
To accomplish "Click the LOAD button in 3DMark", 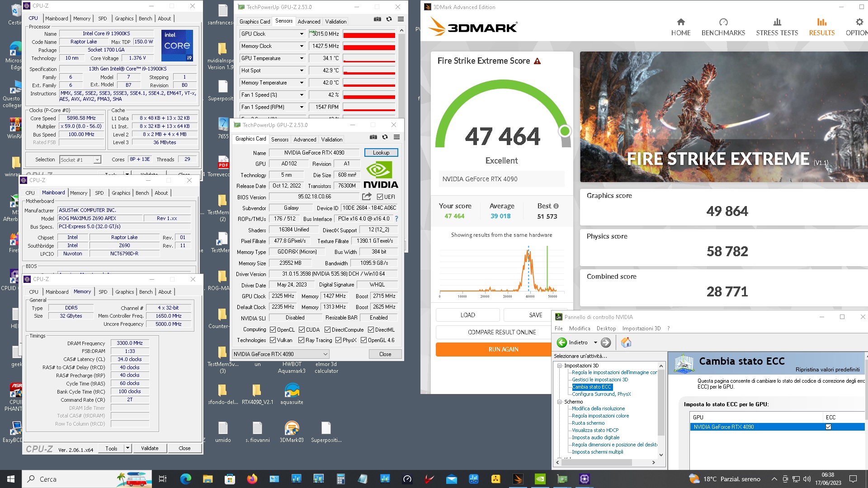I will click(x=467, y=315).
